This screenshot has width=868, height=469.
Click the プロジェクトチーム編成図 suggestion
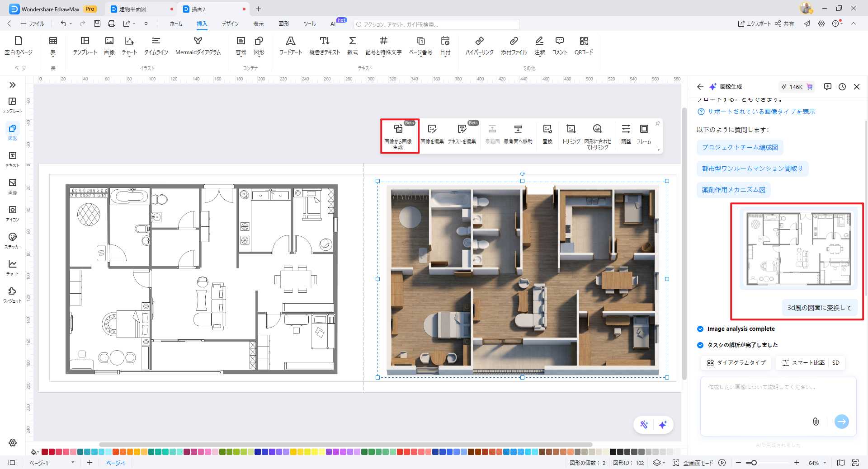tap(740, 147)
